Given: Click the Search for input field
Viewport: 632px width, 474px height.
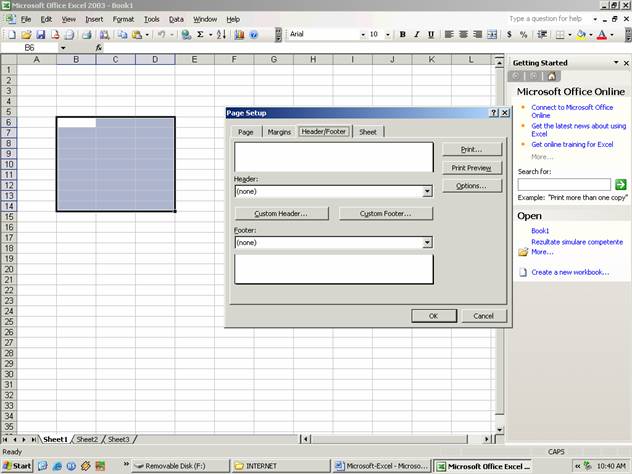Looking at the screenshot, I should [564, 185].
